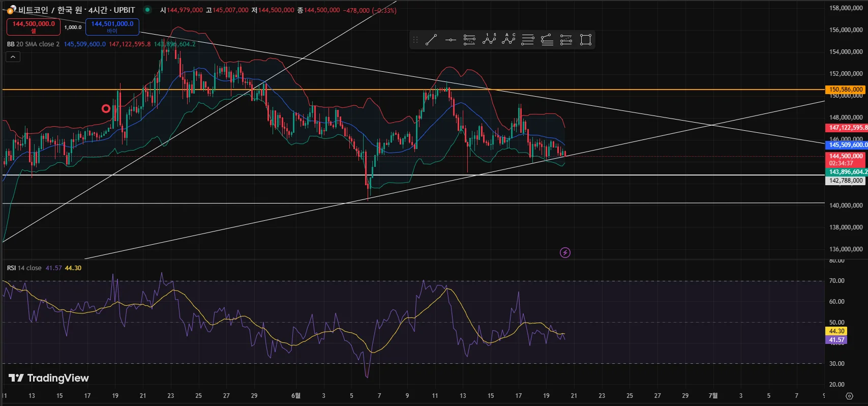Click the red 147,122,595.8 upper band label
The width and height of the screenshot is (868, 406).
click(847, 128)
